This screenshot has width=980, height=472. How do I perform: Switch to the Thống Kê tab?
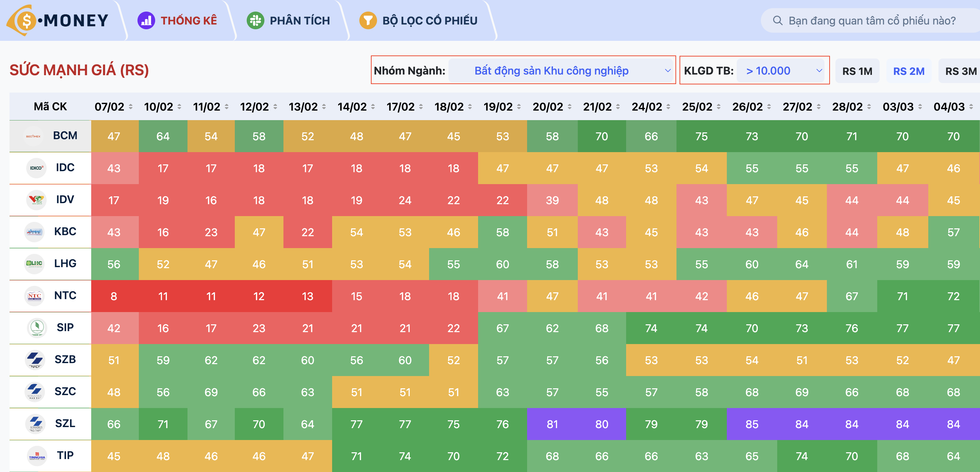178,20
